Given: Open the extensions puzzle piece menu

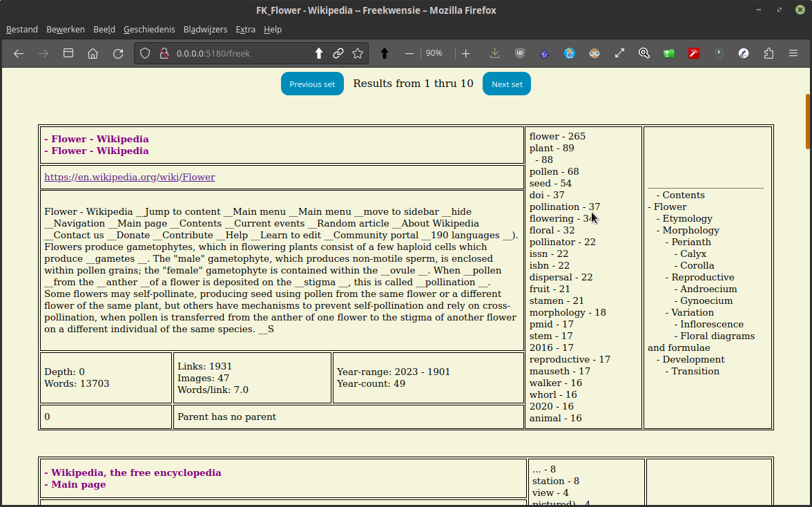Looking at the screenshot, I should [x=768, y=53].
